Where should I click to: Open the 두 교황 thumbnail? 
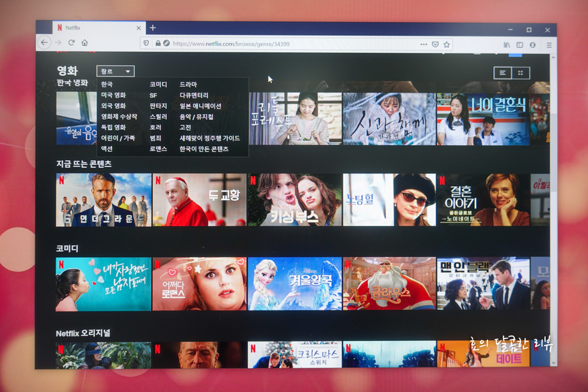point(200,200)
